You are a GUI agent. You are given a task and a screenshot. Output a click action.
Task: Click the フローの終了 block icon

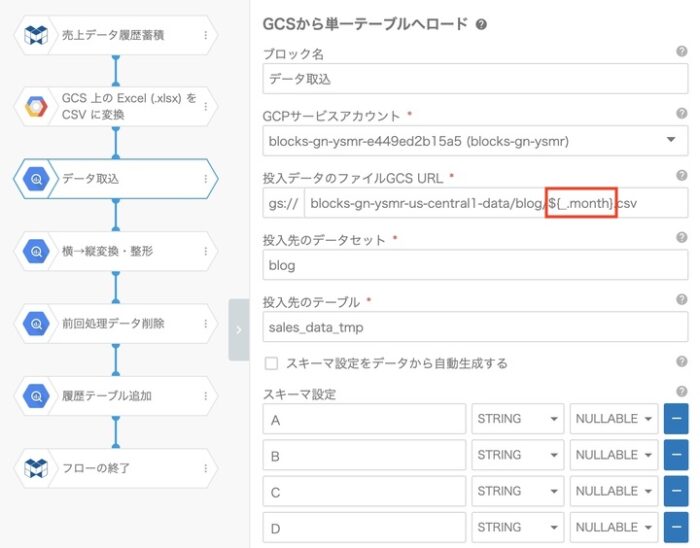coord(36,468)
